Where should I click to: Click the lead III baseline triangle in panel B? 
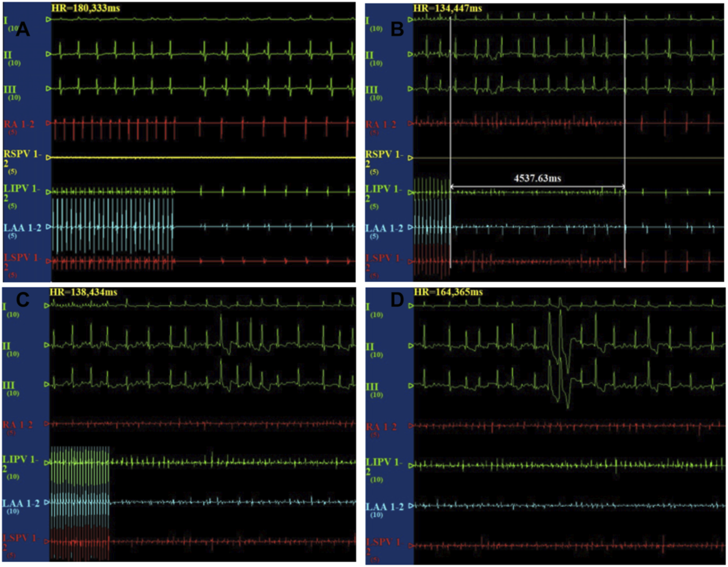tap(411, 89)
